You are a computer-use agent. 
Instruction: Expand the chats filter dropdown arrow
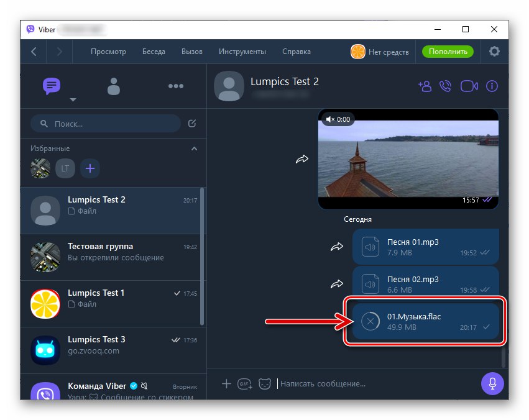pos(73,100)
